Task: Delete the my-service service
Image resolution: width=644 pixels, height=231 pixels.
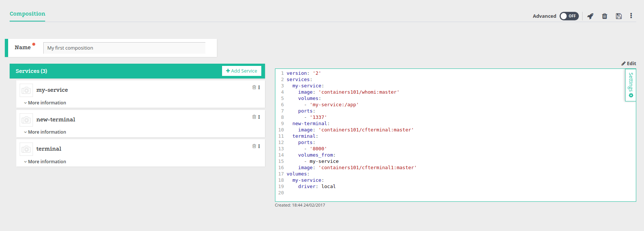Action: (x=254, y=87)
